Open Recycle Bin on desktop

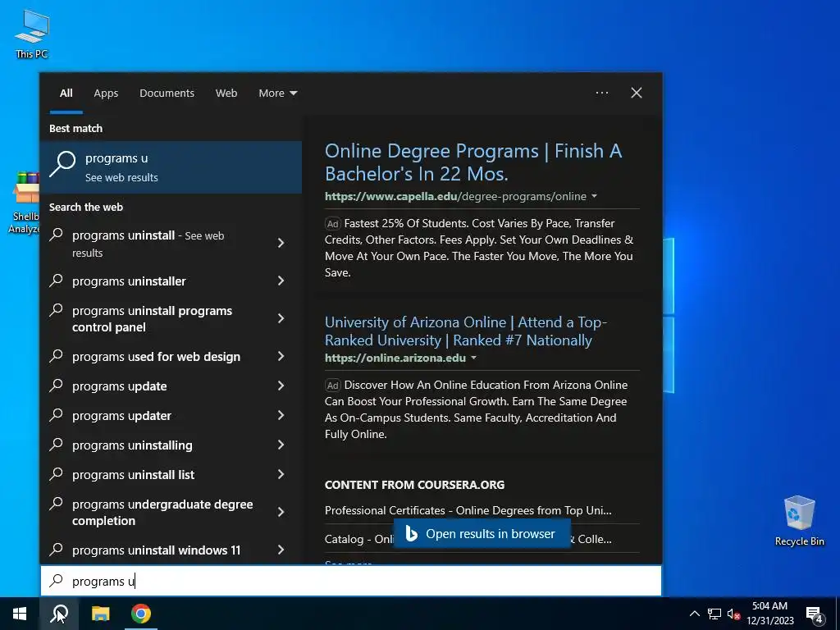click(x=799, y=521)
